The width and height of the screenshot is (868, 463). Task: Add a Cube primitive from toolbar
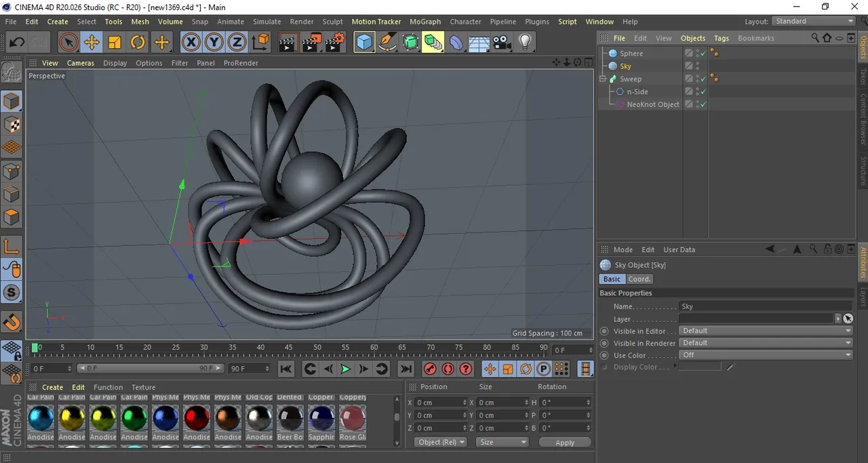pyautogui.click(x=365, y=43)
